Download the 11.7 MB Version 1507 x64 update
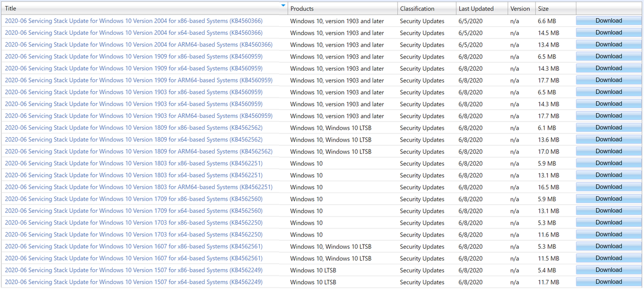The height and width of the screenshot is (289, 644). (x=609, y=282)
